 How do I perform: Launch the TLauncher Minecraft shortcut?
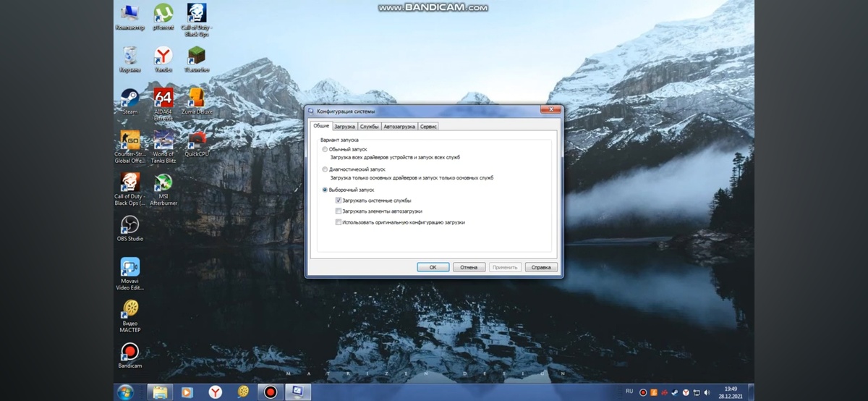pyautogui.click(x=197, y=60)
